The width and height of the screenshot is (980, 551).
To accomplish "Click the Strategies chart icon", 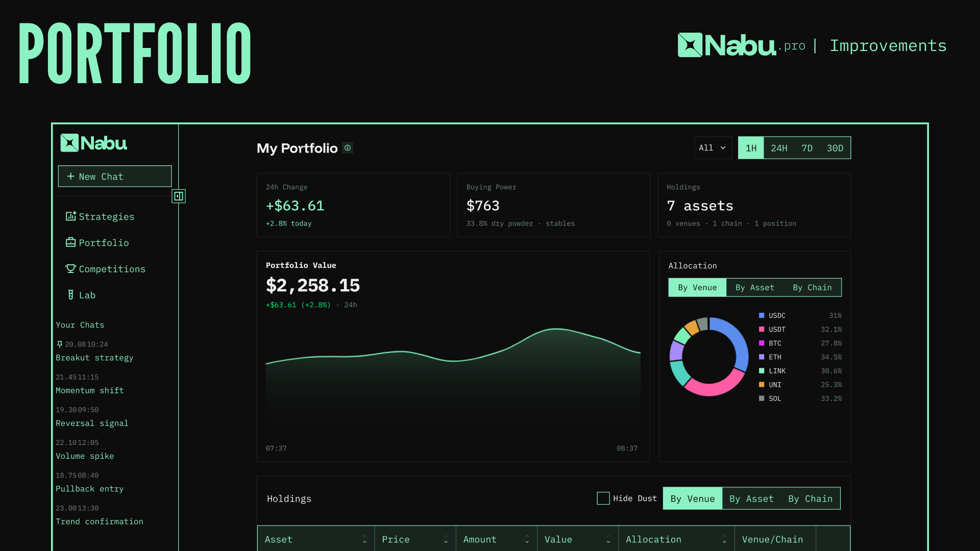I will point(71,216).
